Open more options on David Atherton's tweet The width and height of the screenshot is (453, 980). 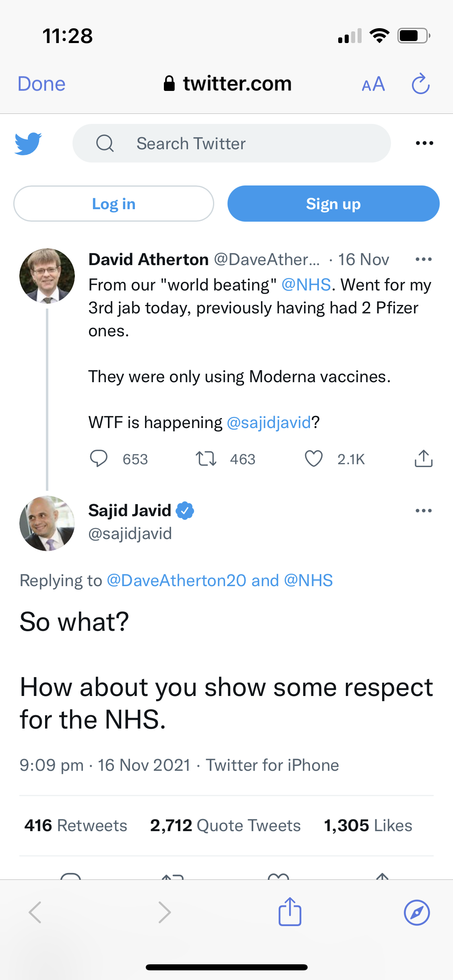click(424, 259)
